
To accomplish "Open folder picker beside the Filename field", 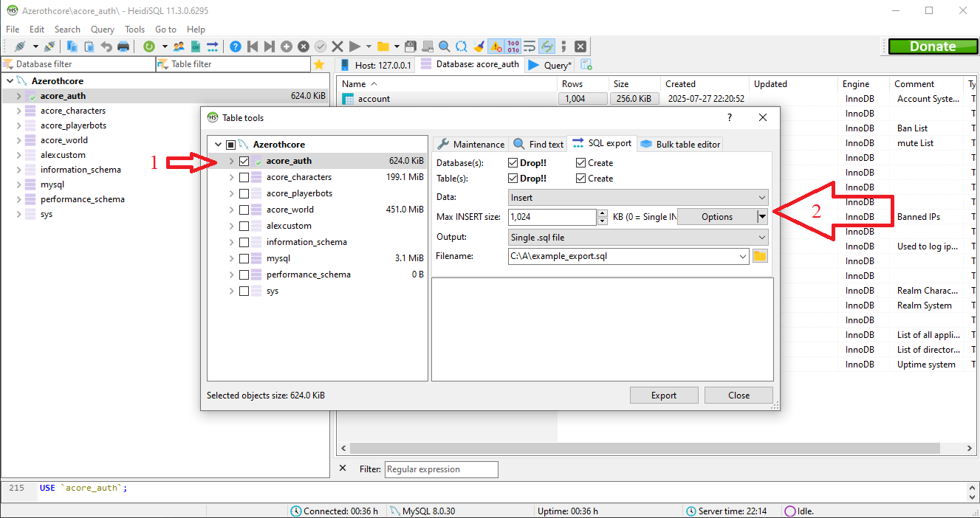I will [x=760, y=255].
